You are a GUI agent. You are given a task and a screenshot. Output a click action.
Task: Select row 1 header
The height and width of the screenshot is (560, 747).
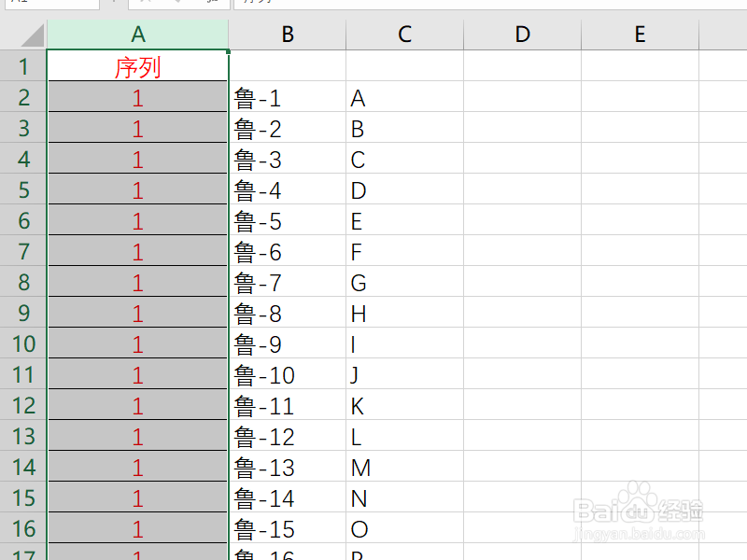pos(23,65)
